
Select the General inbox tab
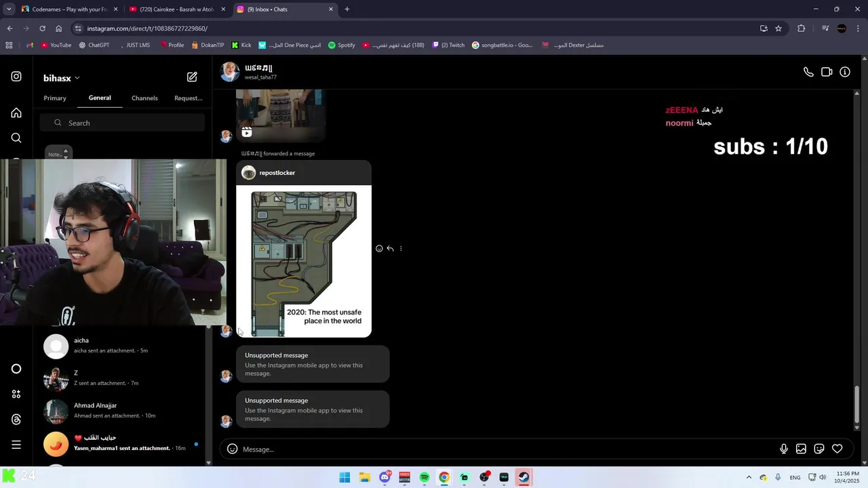100,98
